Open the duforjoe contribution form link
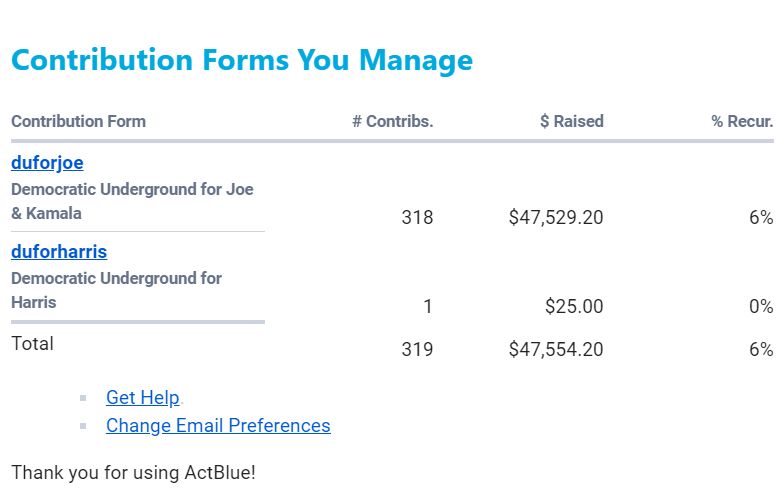Image resolution: width=781 pixels, height=490 pixels. (x=47, y=162)
